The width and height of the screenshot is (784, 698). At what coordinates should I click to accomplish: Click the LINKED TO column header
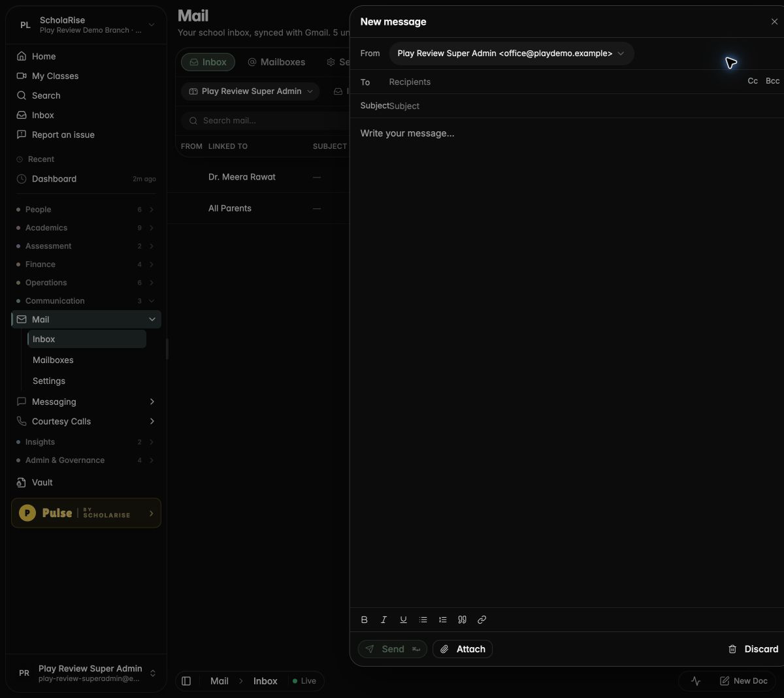(228, 146)
